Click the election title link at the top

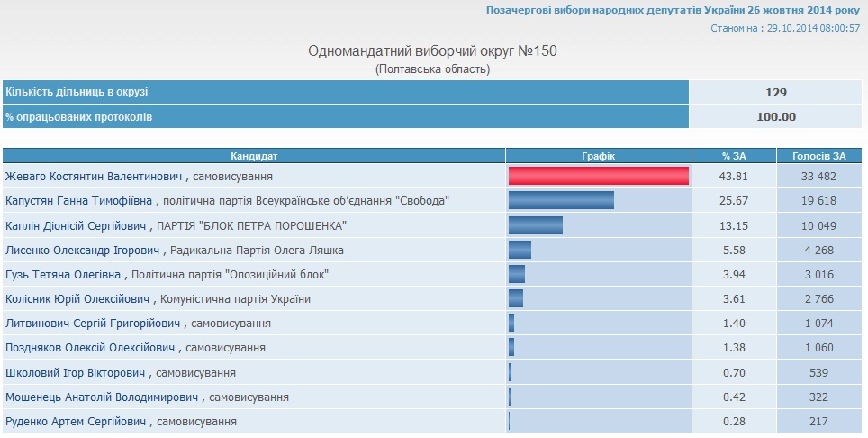click(674, 10)
